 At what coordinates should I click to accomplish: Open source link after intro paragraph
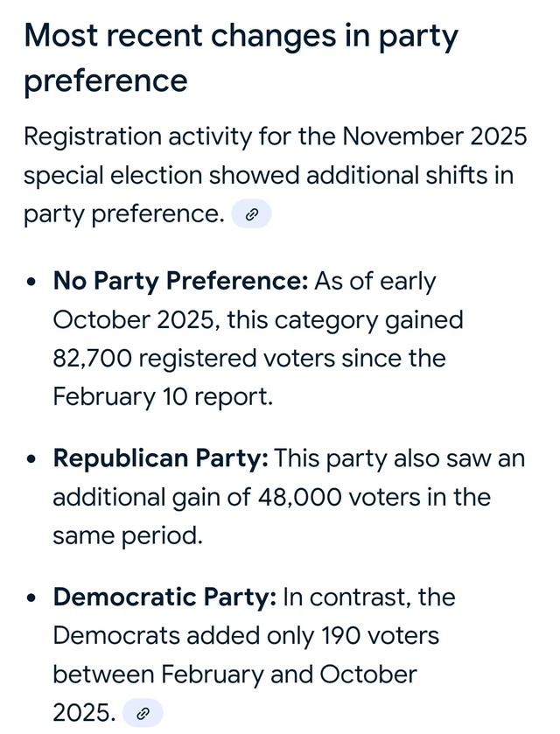click(251, 214)
